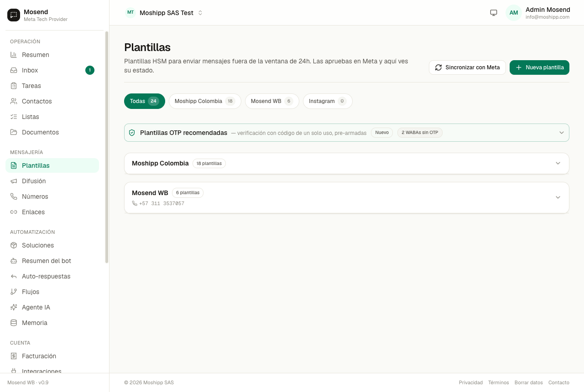Go to Difusión in the sidebar
Screen dimensions: 584x392
(52, 181)
